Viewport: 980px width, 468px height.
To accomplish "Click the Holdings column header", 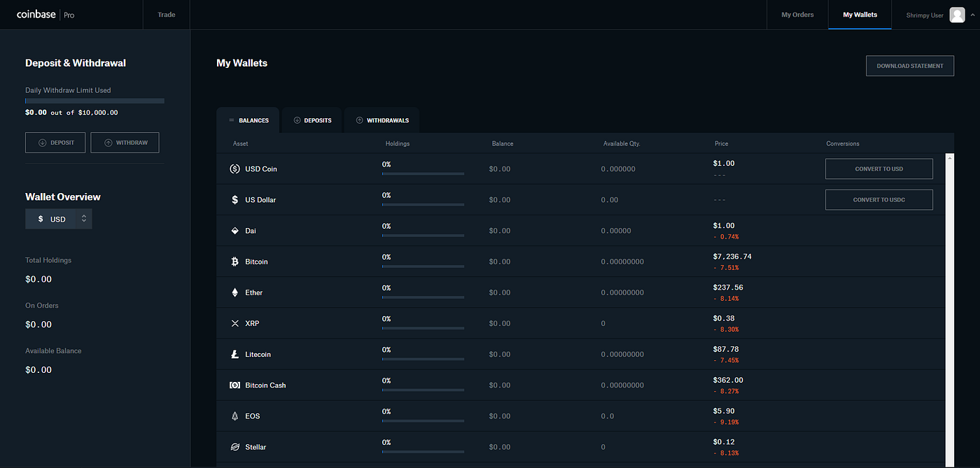I will coord(398,143).
